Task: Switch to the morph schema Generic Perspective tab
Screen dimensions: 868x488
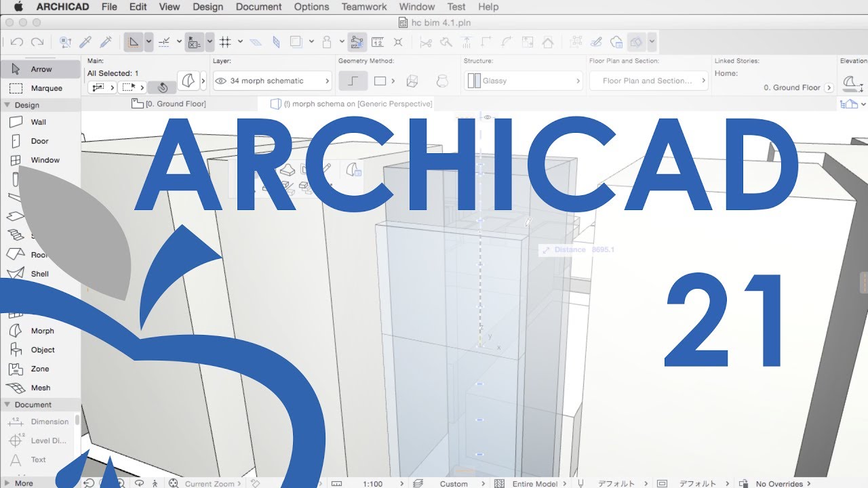Action: tap(351, 104)
